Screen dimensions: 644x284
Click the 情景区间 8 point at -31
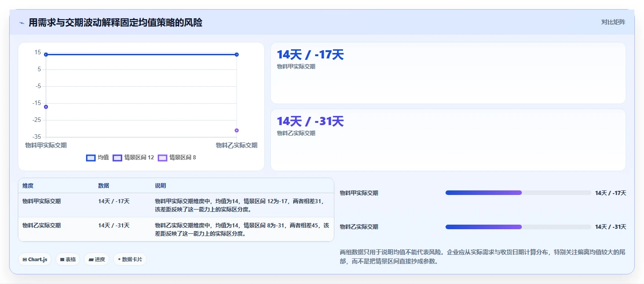point(236,130)
